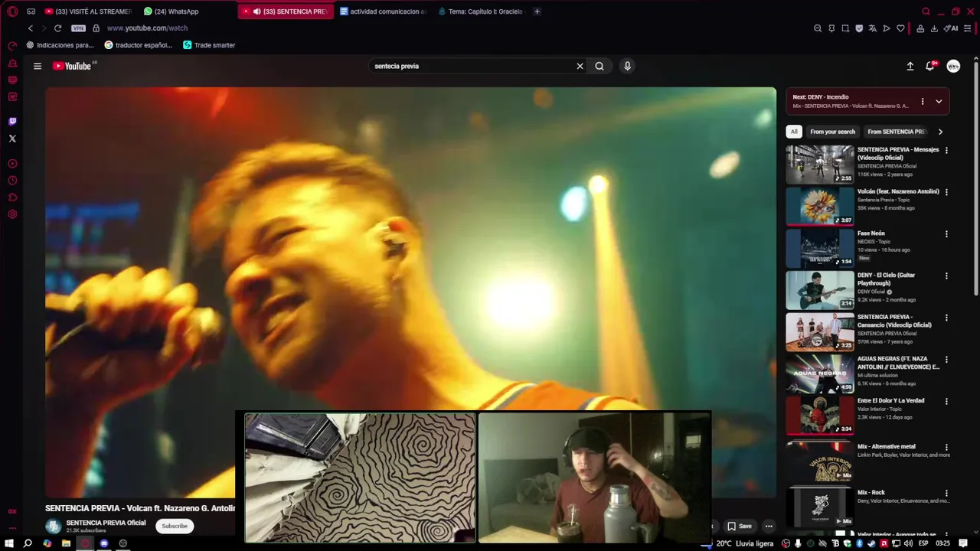Open a new browser tab
Screen dimensions: 980x551
click(537, 11)
